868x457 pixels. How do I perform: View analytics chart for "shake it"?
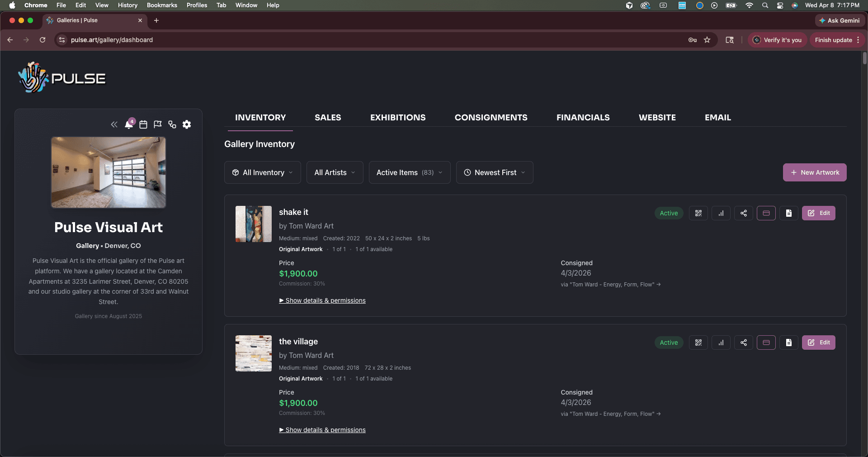pyautogui.click(x=721, y=213)
